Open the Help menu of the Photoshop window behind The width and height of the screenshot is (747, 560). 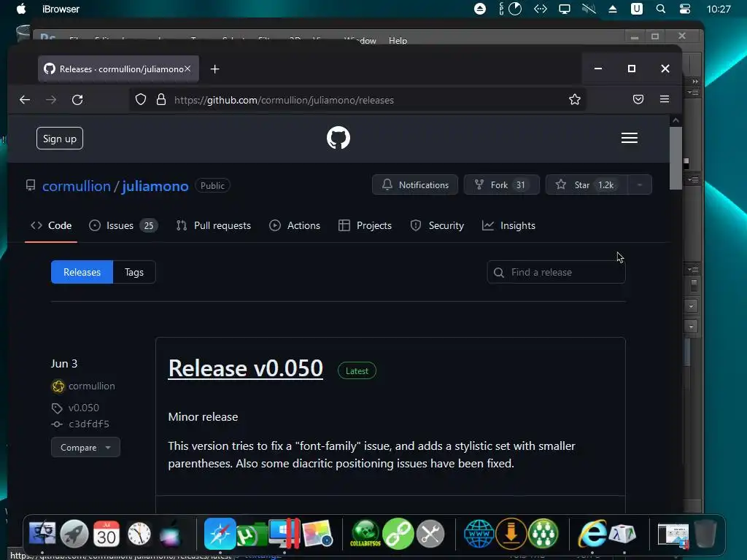398,41
